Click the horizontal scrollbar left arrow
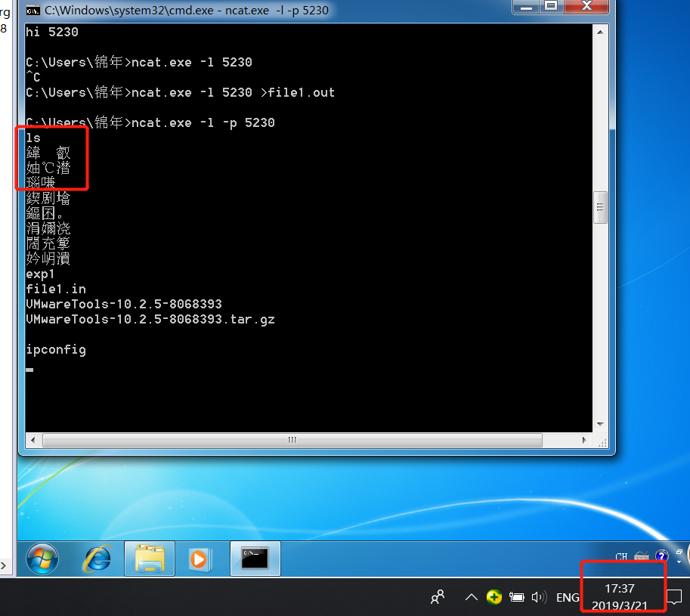The width and height of the screenshot is (690, 616). (32, 440)
